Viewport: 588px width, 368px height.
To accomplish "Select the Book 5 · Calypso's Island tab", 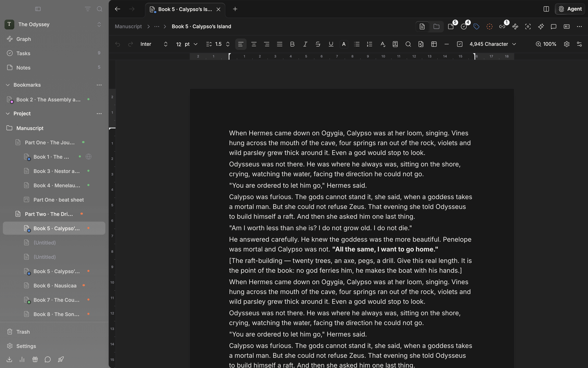I will pos(185,9).
